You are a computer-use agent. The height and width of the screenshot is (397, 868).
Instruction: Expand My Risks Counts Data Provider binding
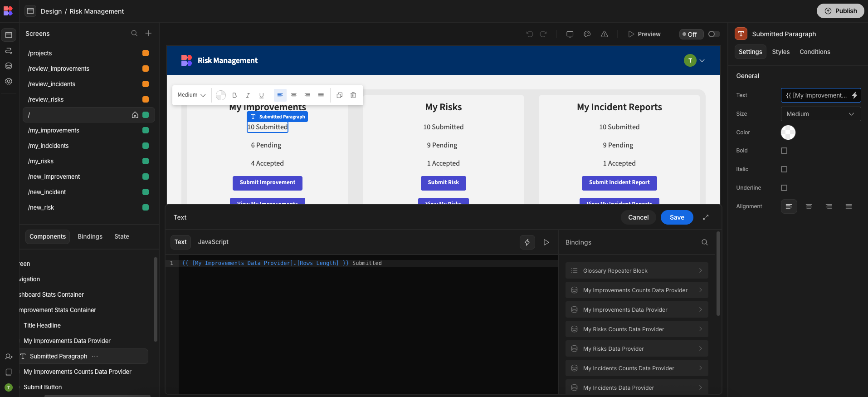tap(637, 329)
